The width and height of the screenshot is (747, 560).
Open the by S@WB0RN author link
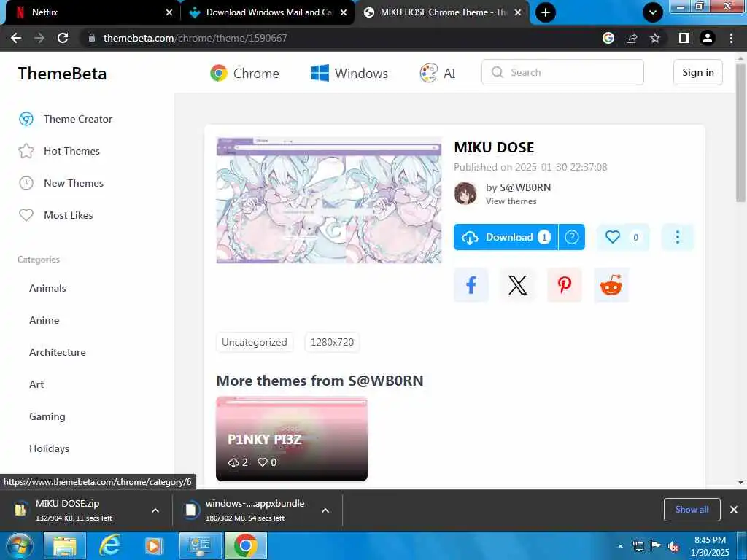(x=519, y=187)
